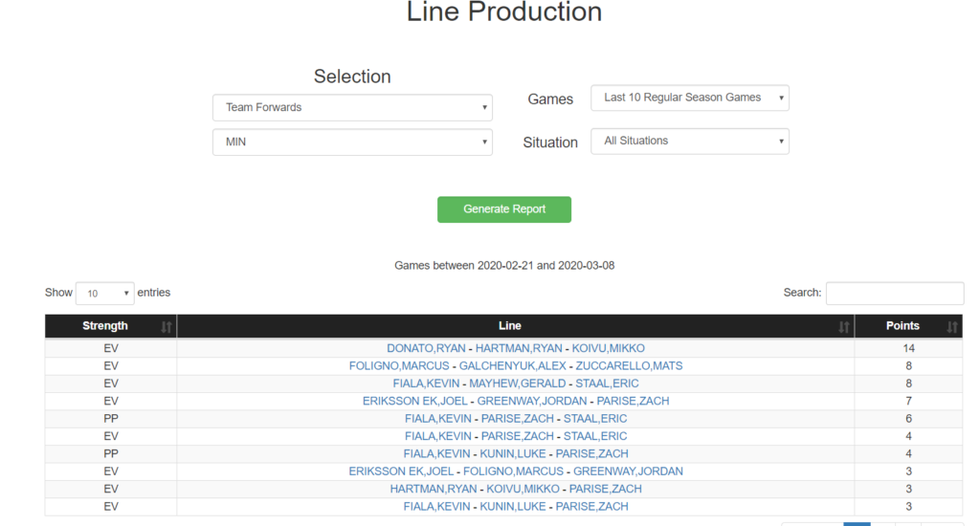This screenshot has width=980, height=526.
Task: Open ZUCCARELLO,MATS player link
Action: (629, 366)
